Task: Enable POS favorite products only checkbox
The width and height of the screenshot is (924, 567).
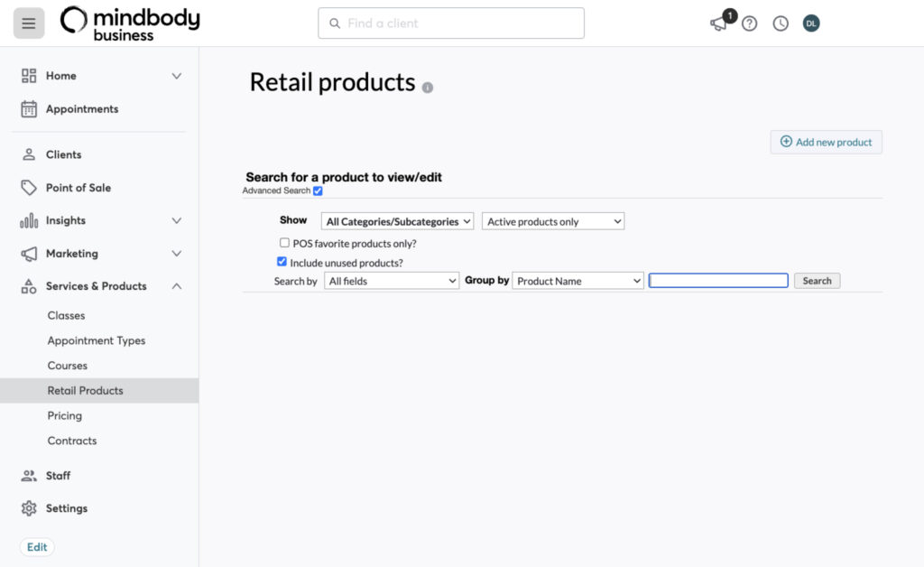Action: [x=284, y=243]
